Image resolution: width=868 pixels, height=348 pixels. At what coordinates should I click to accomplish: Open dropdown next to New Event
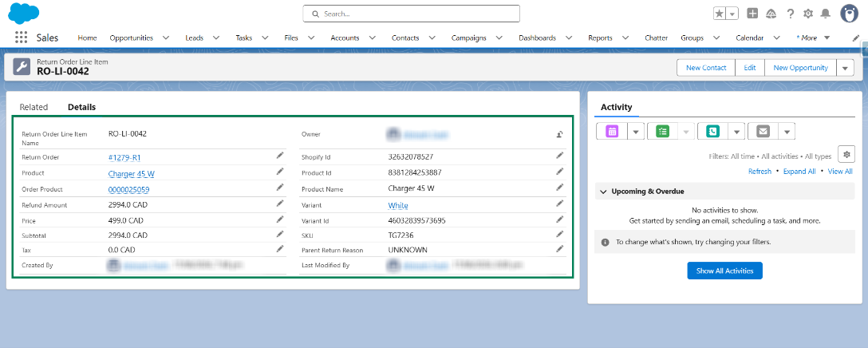(636, 132)
